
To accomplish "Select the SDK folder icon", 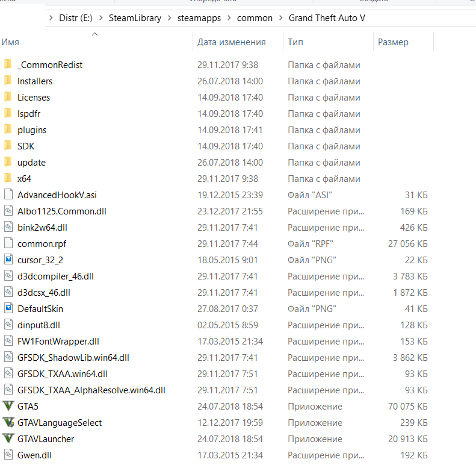I will tap(8, 146).
